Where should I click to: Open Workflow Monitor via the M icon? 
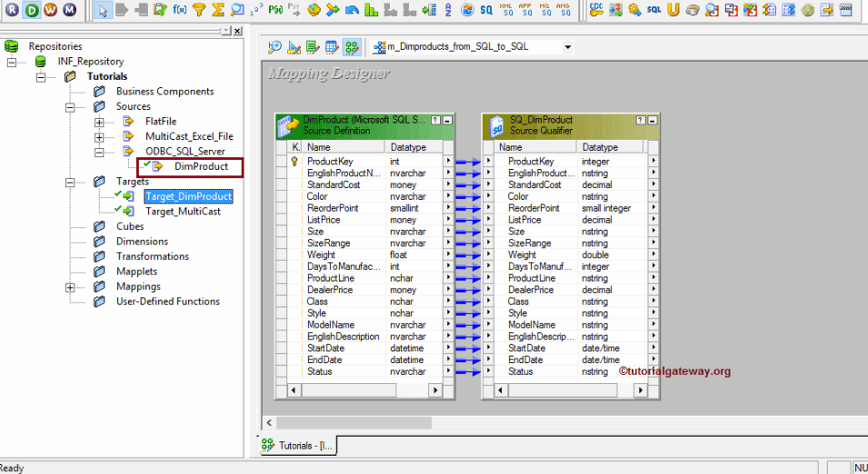70,10
